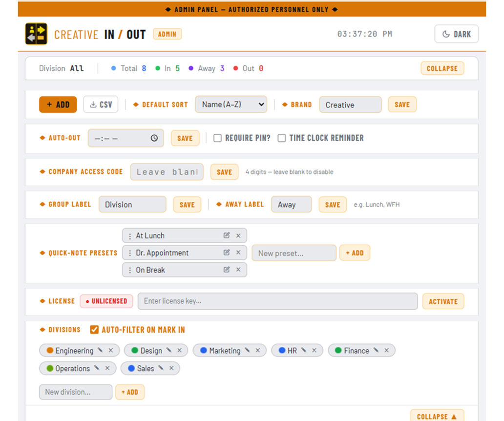Rename the Sales division
The image size is (504, 421).
pos(161,368)
